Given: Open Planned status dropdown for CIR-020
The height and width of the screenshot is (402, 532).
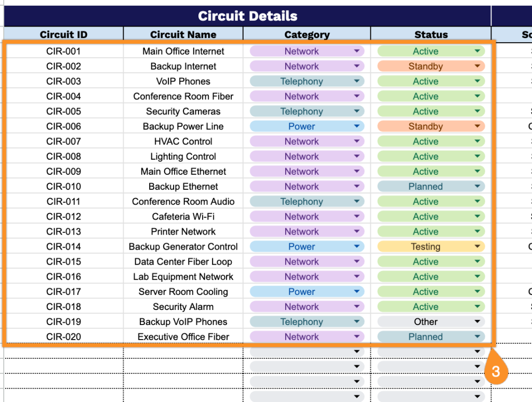Looking at the screenshot, I should pyautogui.click(x=477, y=337).
